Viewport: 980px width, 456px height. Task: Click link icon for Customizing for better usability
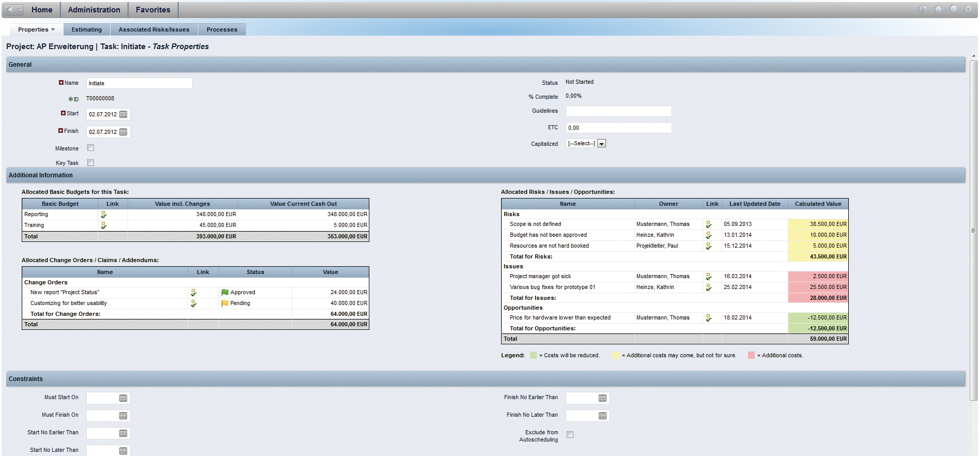(x=194, y=303)
